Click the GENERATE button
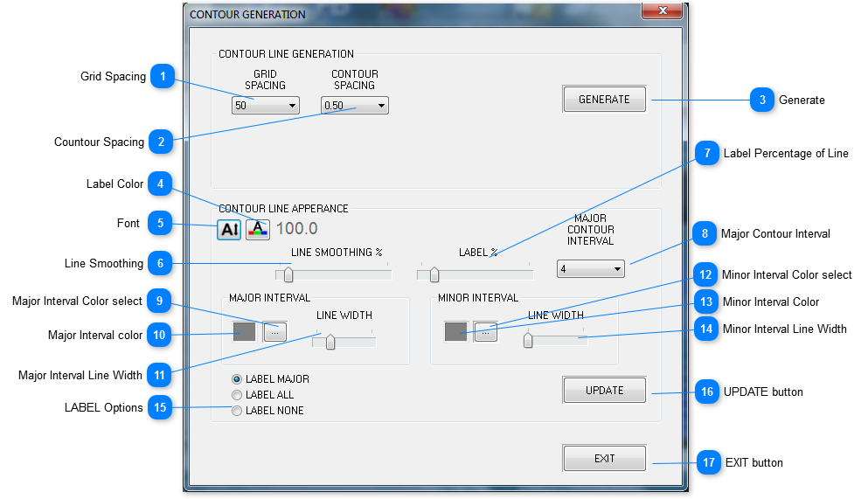This screenshot has height=499, width=868. 604,100
